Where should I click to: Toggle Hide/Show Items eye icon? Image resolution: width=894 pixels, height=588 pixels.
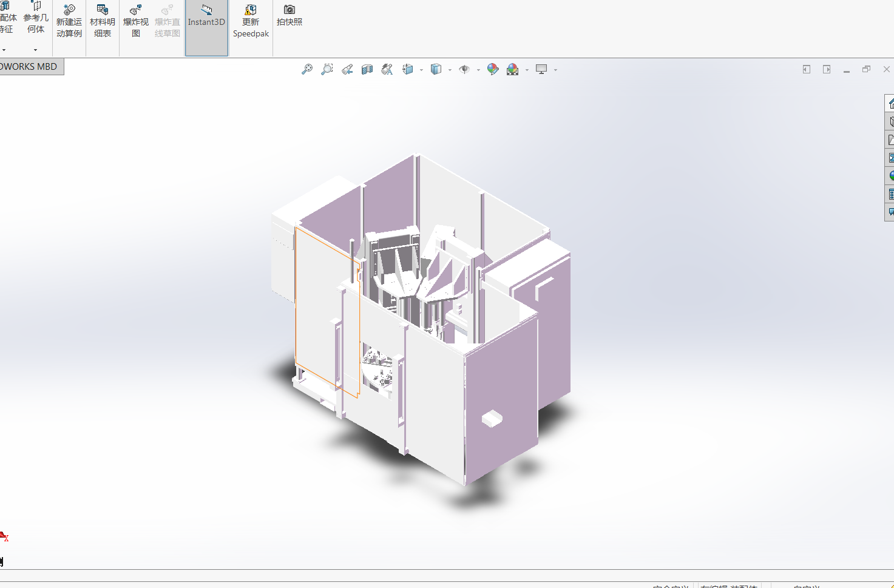464,69
